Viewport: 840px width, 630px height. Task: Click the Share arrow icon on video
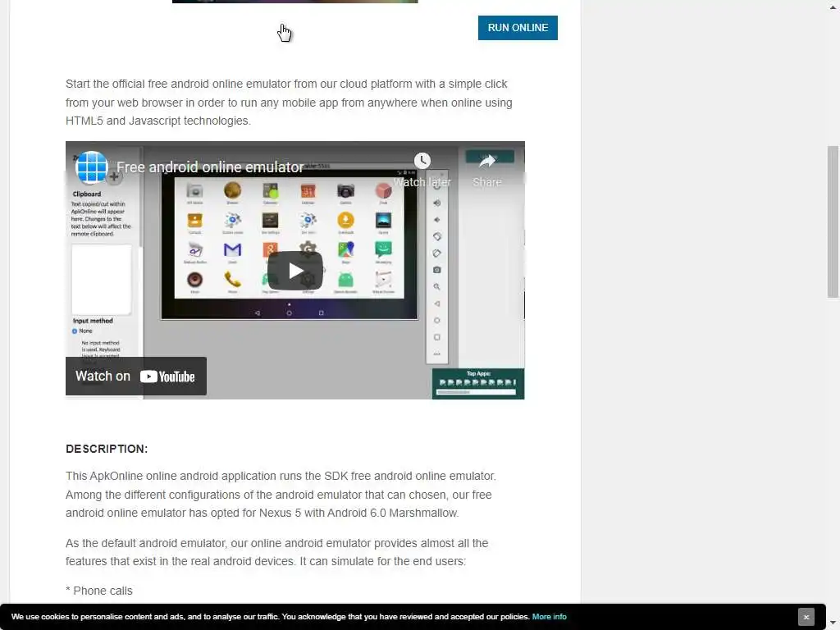pos(487,161)
